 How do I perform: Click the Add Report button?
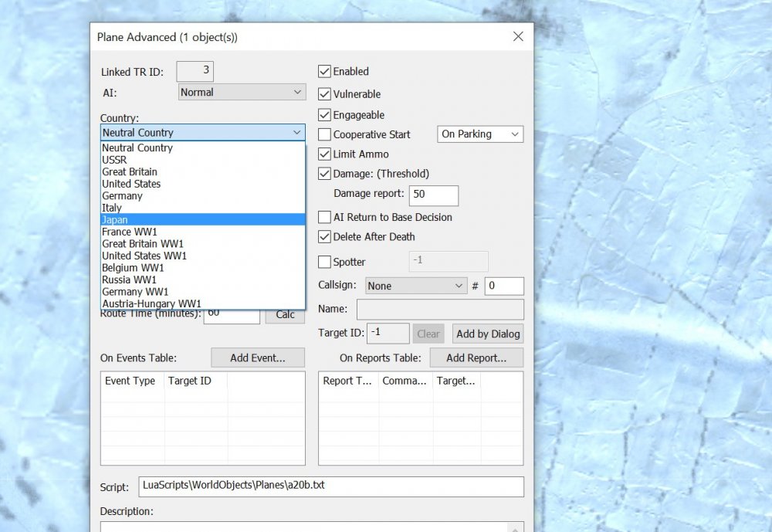(x=476, y=358)
